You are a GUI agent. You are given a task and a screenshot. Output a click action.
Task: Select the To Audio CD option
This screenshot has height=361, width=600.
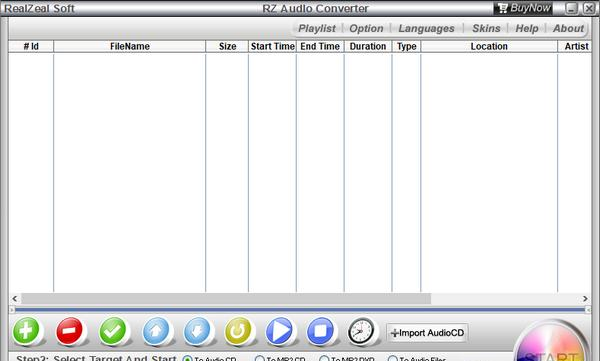209,359
